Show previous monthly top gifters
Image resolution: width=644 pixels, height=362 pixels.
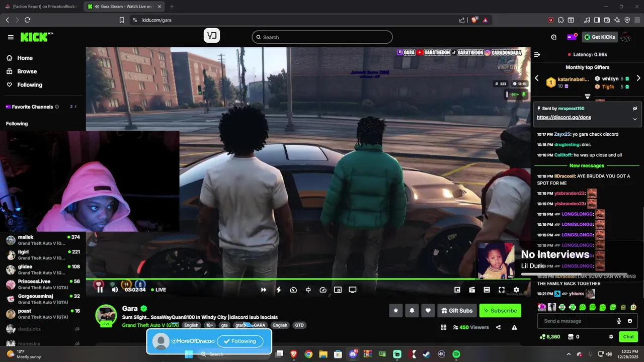coord(536,78)
